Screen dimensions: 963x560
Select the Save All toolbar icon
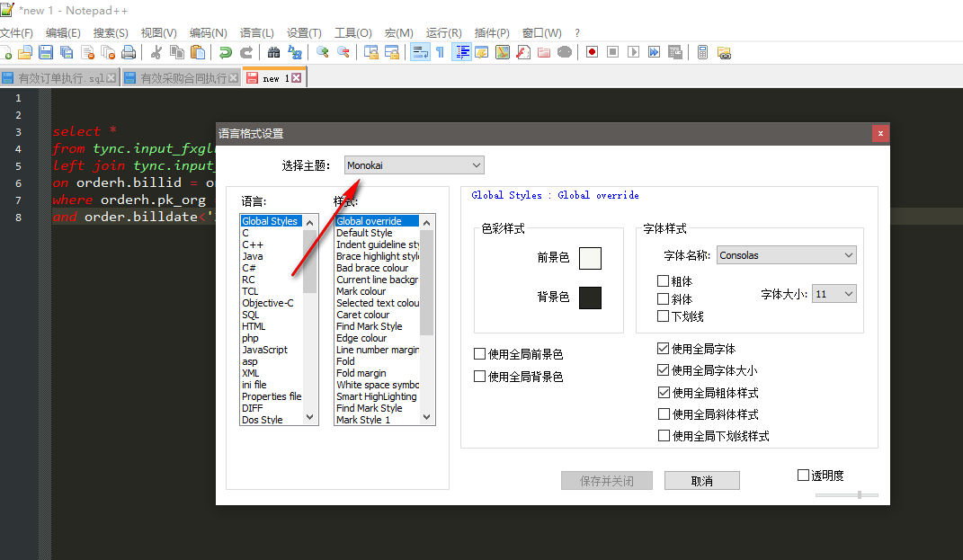coord(65,51)
